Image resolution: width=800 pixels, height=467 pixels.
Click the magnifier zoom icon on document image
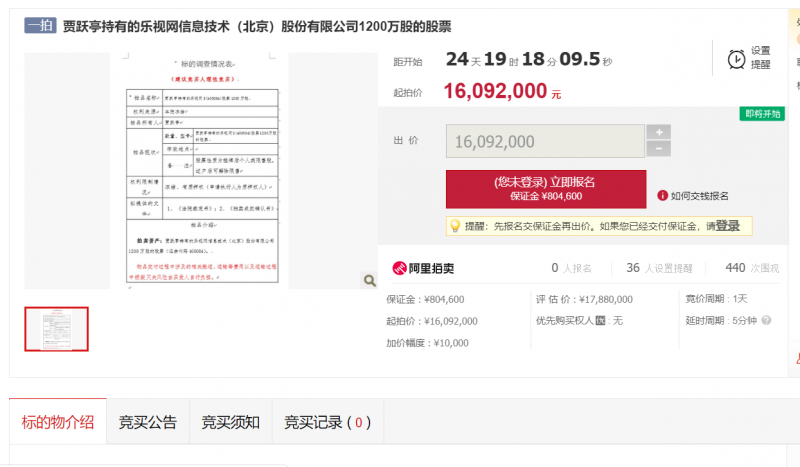coord(370,280)
